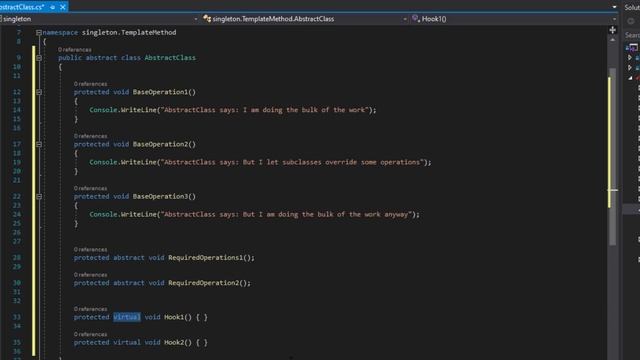Click the virtual keyword on Hook2 line
Viewport: 640px width, 360px height.
tap(127, 342)
